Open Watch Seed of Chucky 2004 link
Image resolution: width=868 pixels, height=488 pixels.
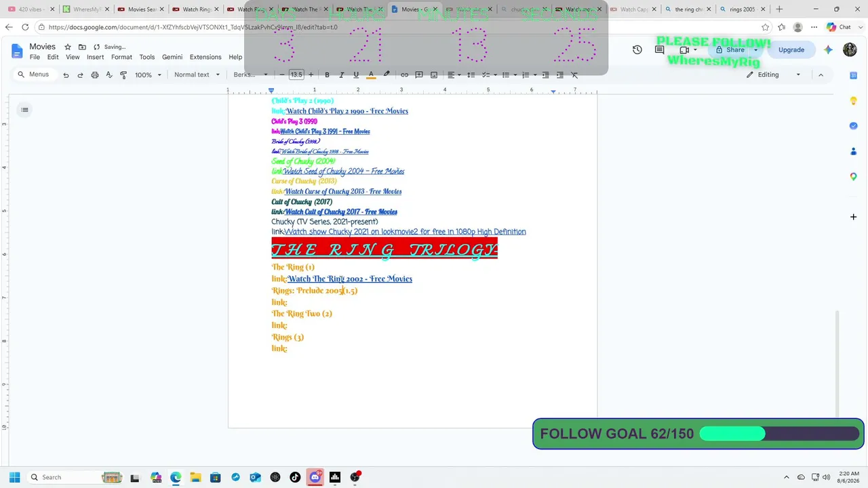pyautogui.click(x=344, y=171)
